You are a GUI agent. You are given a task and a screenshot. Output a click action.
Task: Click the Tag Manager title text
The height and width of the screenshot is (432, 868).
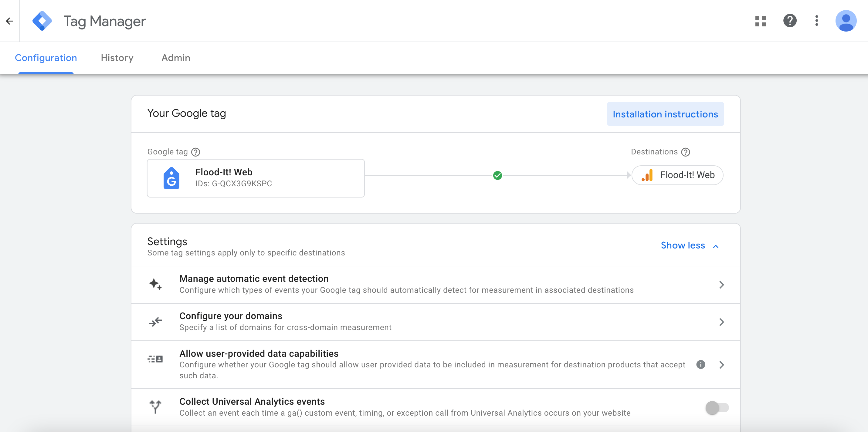tap(104, 22)
